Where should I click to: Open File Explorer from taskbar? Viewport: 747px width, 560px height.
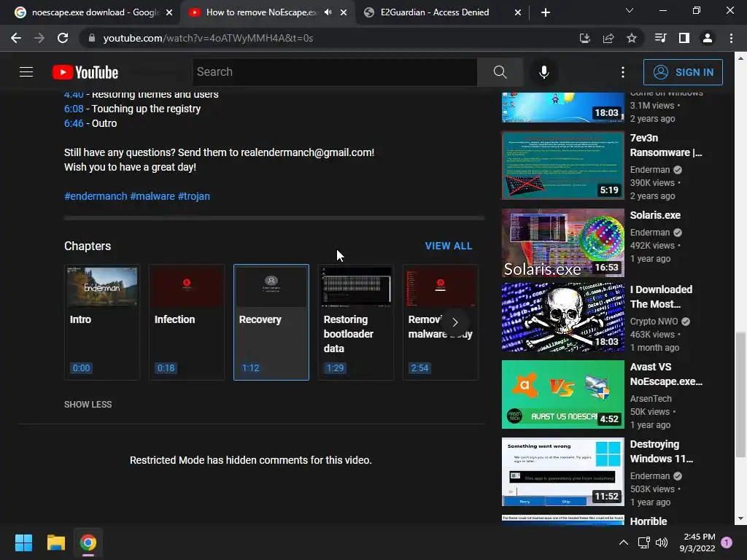[55, 542]
